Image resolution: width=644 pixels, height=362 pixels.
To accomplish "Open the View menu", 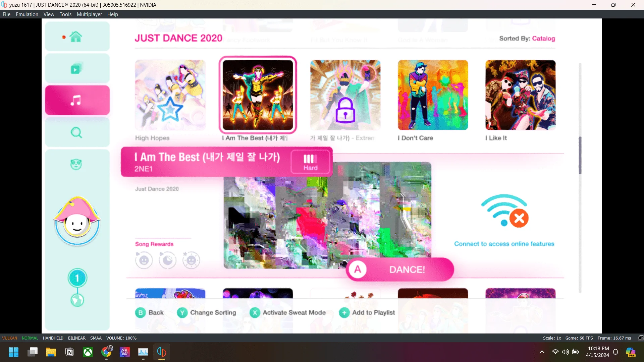I will (49, 14).
